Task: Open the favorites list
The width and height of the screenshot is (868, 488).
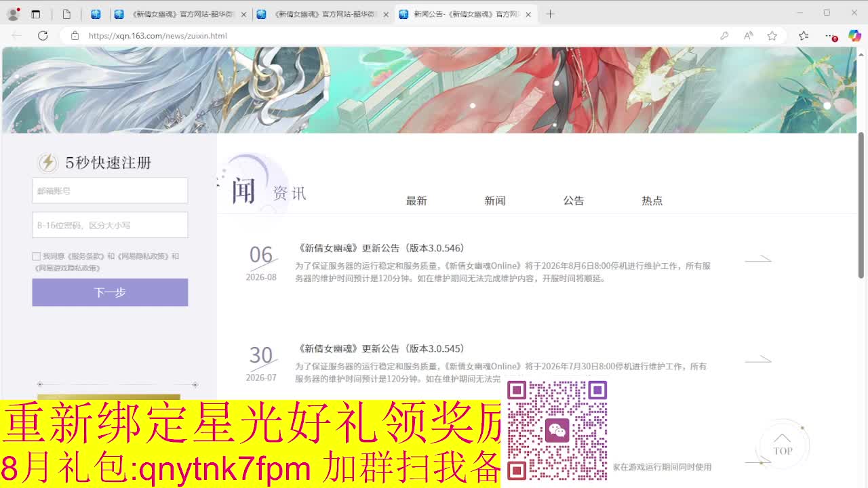Action: click(804, 36)
